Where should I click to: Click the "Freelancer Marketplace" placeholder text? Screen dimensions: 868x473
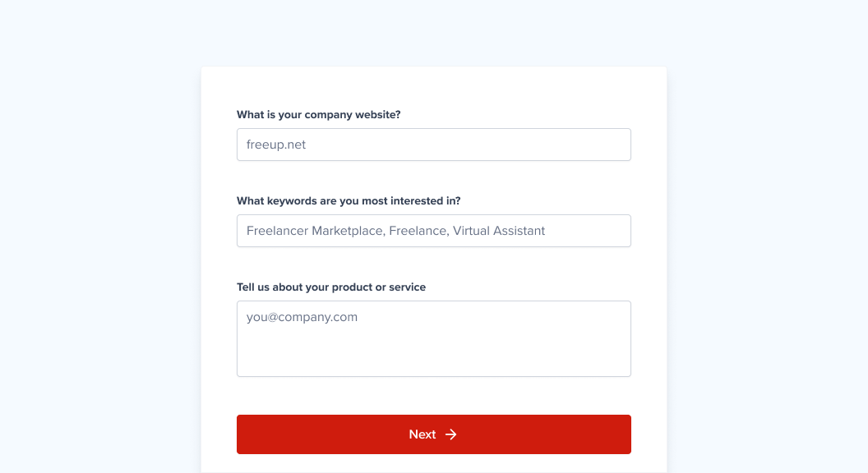click(x=314, y=231)
